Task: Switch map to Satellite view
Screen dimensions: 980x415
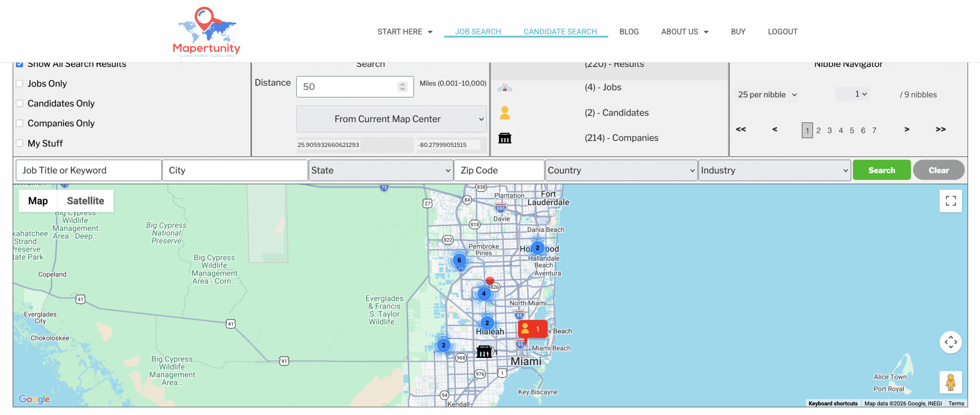Action: 85,201
